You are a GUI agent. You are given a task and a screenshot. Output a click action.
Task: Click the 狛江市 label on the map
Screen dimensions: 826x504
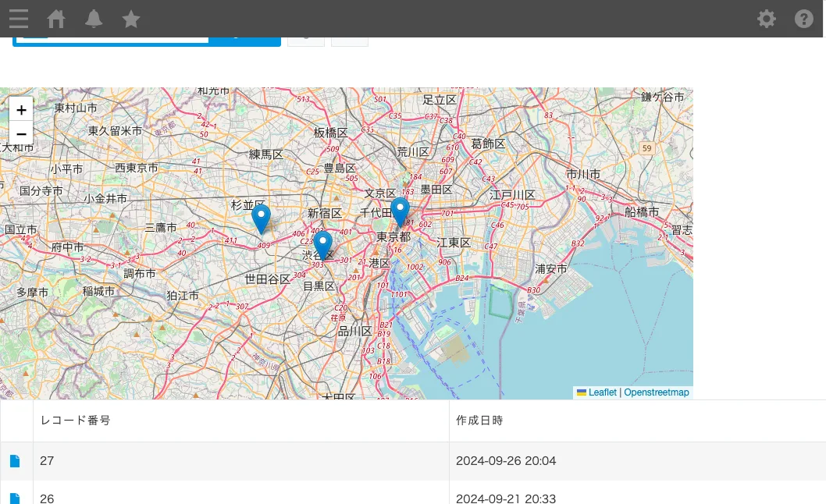coord(183,296)
